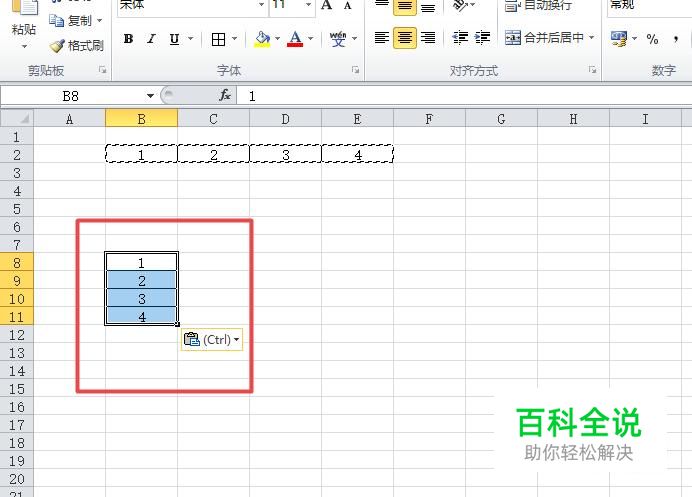Viewport: 692px width, 497px height.
Task: Click Merge & Center (合并后居中)
Action: [x=544, y=38]
